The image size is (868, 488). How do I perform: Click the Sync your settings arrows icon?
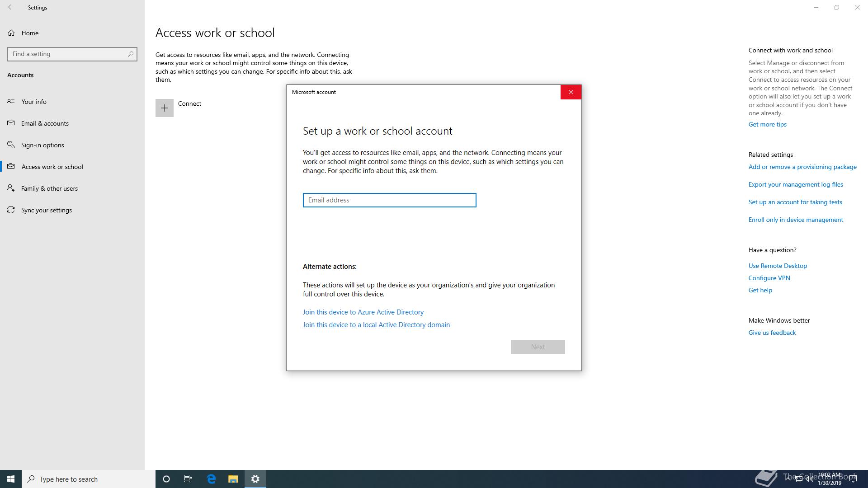click(11, 210)
